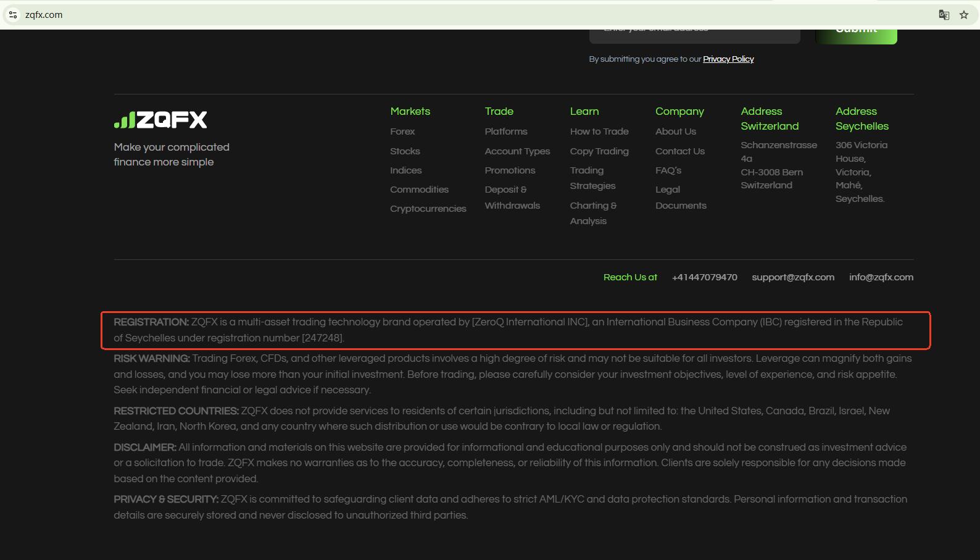Select Account Types under Trade
The width and height of the screenshot is (980, 560).
(517, 151)
